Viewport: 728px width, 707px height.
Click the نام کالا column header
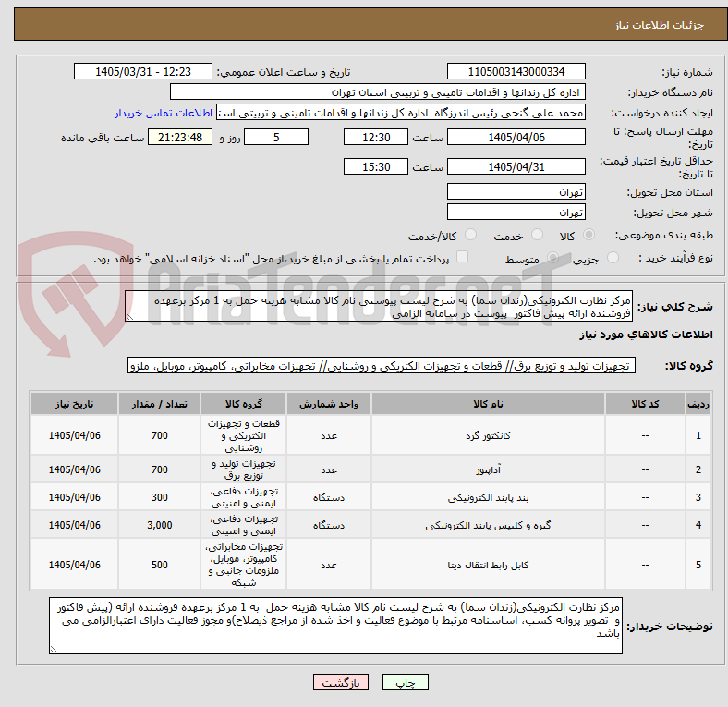click(488, 404)
